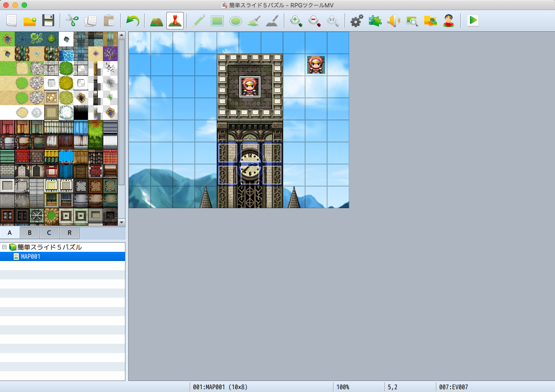The width and height of the screenshot is (555, 392).
Task: Select the Shadow Pen tool
Action: click(272, 21)
